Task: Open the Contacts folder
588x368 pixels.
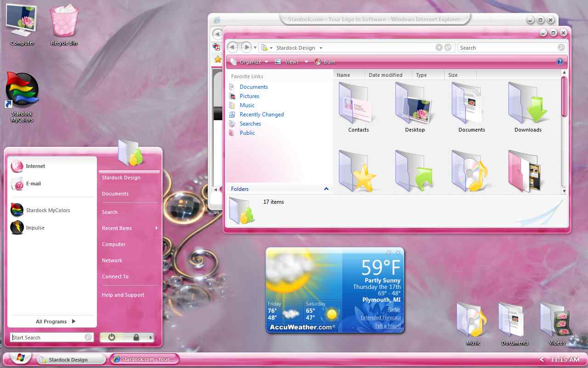Action: tap(358, 108)
